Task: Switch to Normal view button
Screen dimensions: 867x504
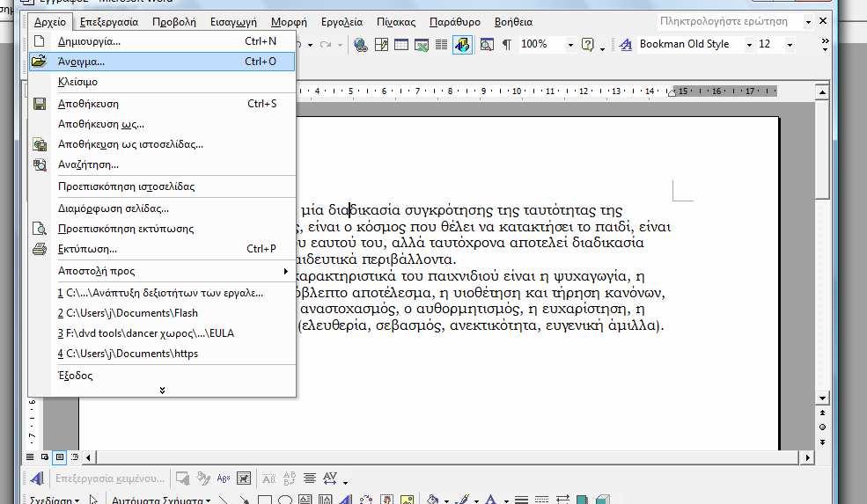Action: click(x=30, y=457)
